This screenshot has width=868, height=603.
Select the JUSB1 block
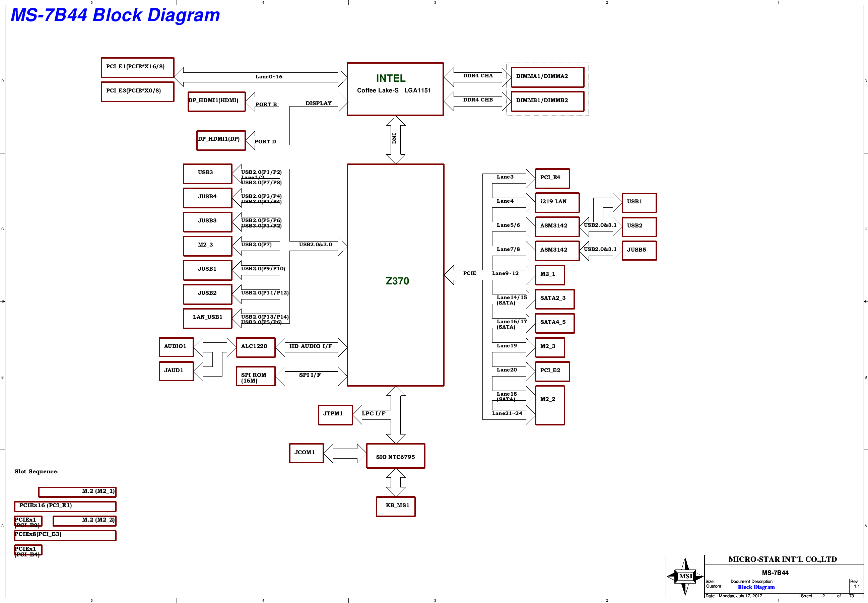207,271
